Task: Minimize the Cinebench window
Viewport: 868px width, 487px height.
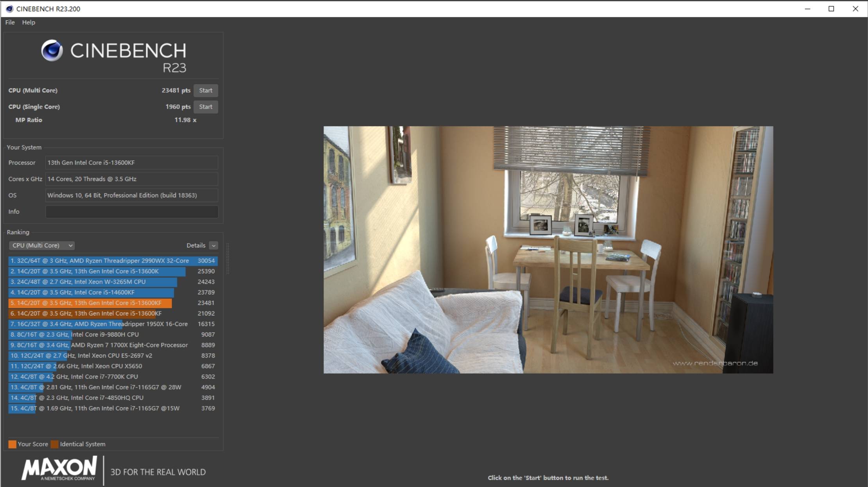Action: (807, 9)
